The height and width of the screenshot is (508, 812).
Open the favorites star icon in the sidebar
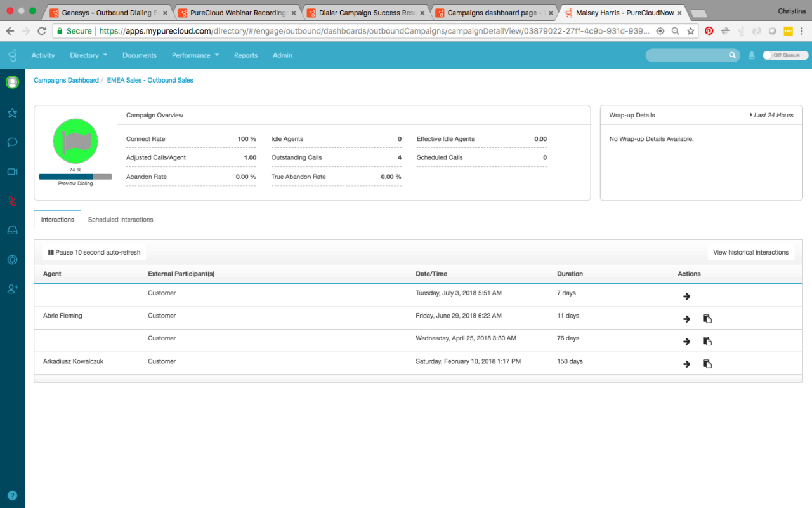pyautogui.click(x=12, y=112)
